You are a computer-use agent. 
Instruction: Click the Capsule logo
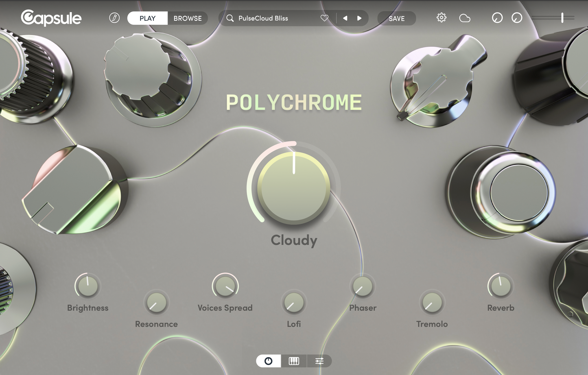(51, 18)
